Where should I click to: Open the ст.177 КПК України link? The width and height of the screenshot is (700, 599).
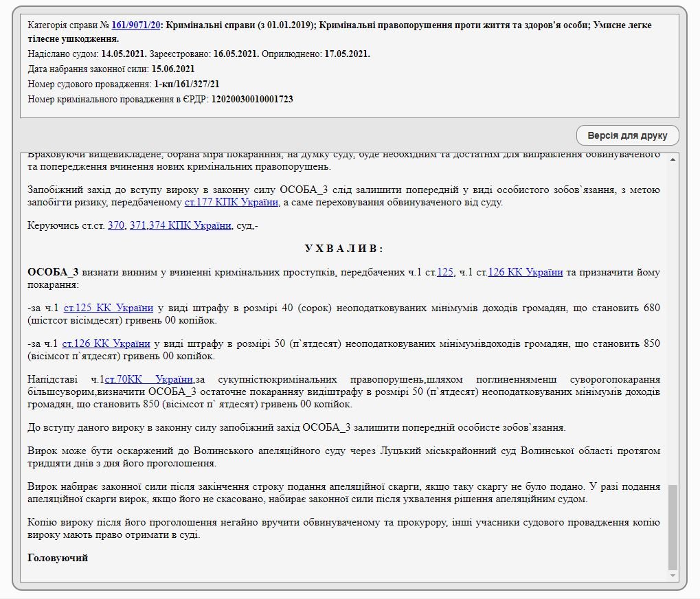coord(232,202)
